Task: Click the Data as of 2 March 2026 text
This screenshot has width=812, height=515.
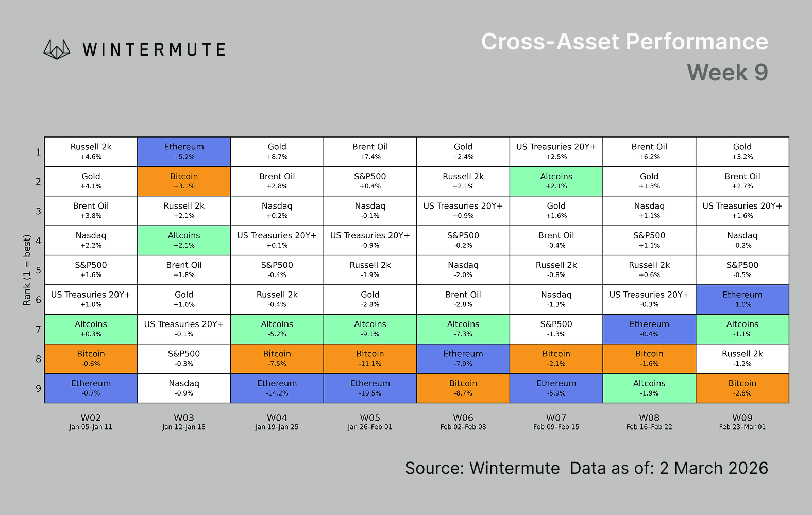Action: [669, 468]
